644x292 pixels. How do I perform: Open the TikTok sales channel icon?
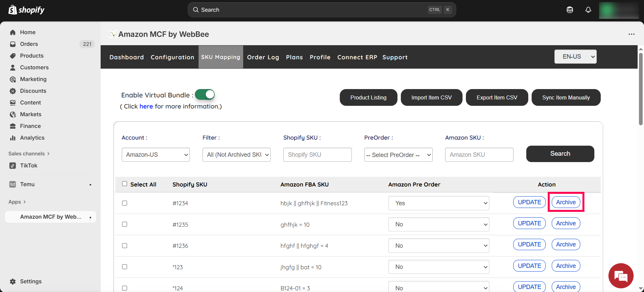(x=13, y=166)
